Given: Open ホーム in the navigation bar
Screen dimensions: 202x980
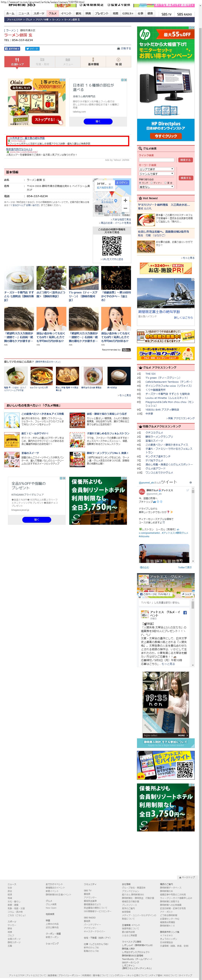Looking at the screenshot, I should [x=10, y=13].
